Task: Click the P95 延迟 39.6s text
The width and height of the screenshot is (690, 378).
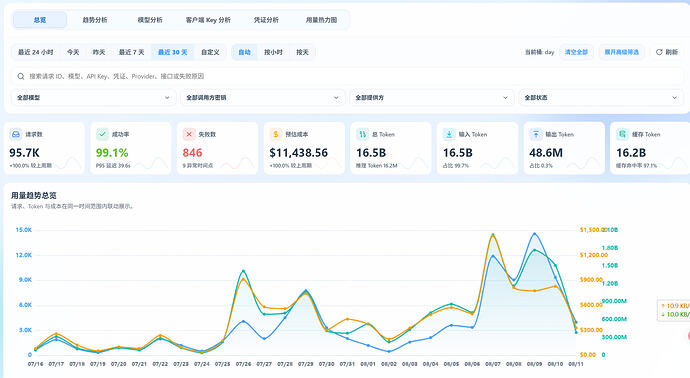Action: 113,166
